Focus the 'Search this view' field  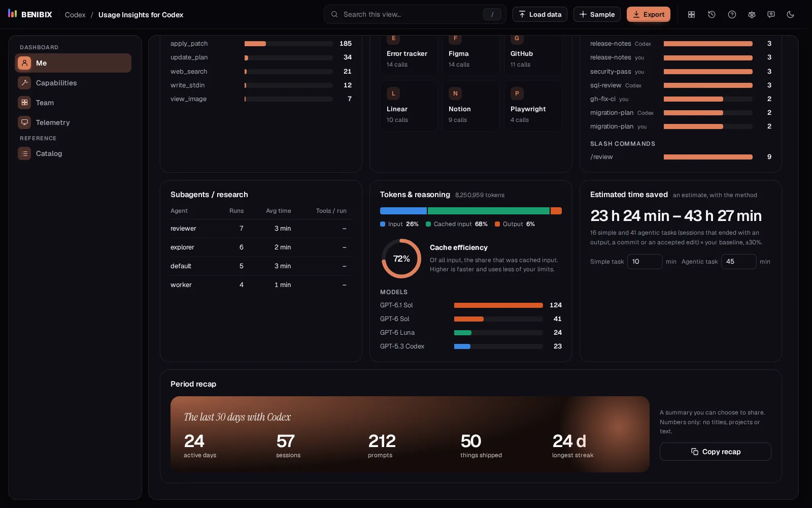point(415,14)
